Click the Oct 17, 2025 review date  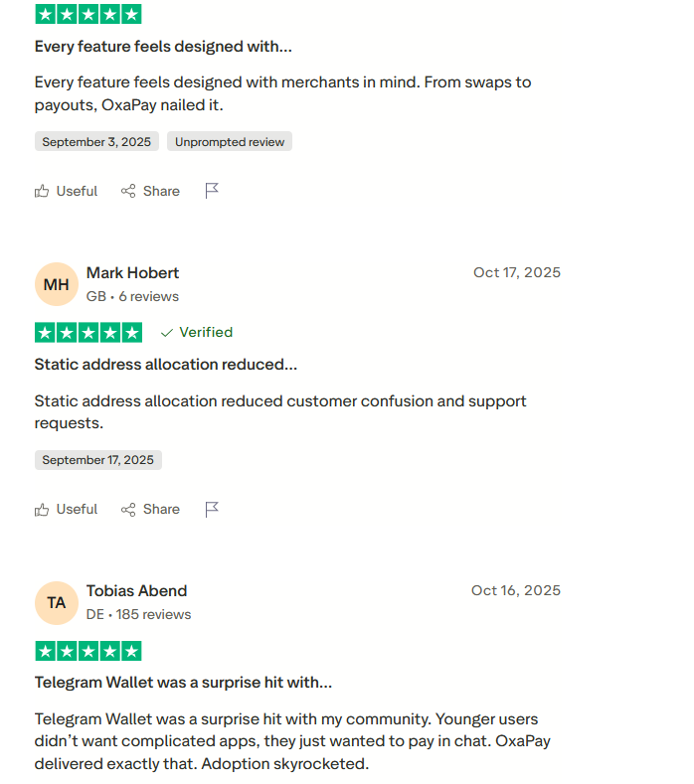click(x=516, y=272)
